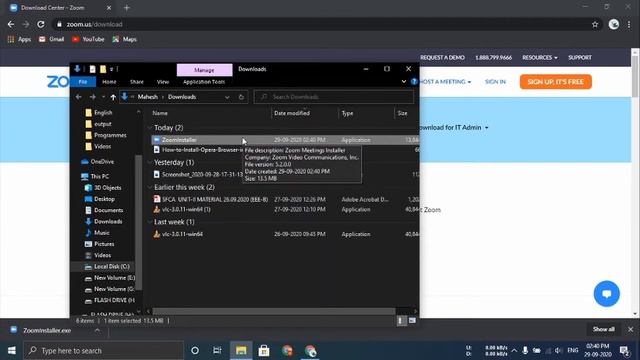Open Windows Start menu
This screenshot has height=360, width=640.
tap(11, 351)
